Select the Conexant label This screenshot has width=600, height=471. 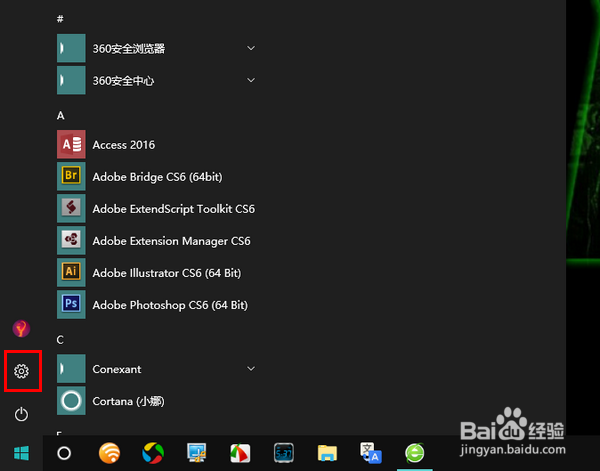(117, 369)
